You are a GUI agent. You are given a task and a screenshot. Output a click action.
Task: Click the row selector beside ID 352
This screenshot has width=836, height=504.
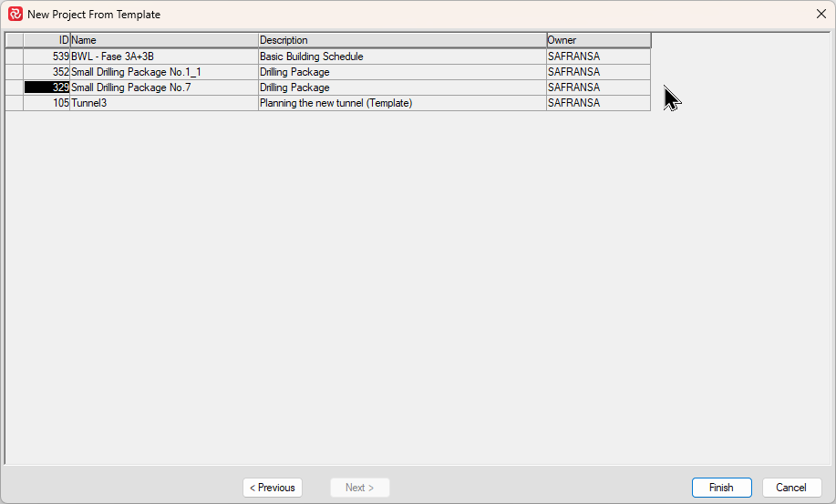[x=15, y=72]
